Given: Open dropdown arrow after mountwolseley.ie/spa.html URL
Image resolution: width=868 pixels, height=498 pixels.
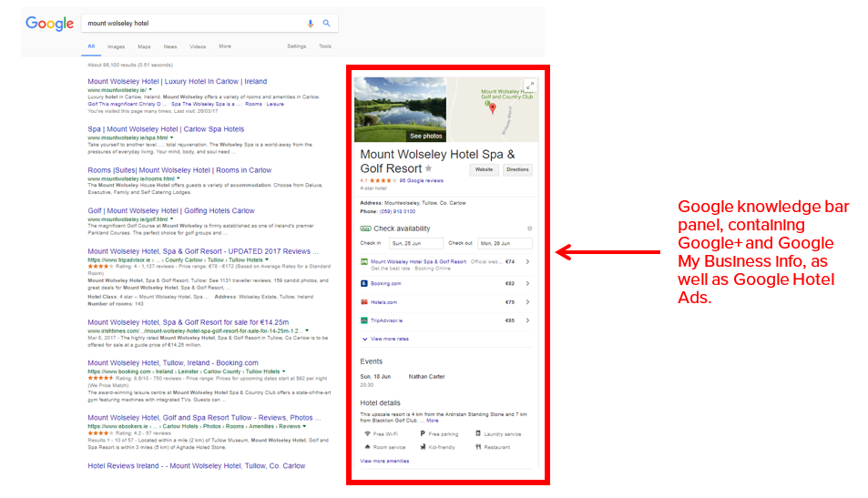Looking at the screenshot, I should (171, 137).
